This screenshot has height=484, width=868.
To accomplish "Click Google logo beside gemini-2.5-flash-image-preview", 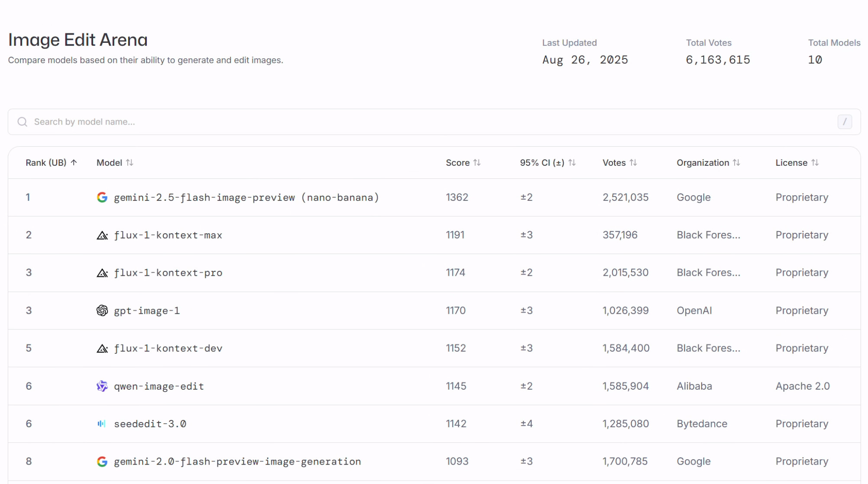I will (102, 197).
